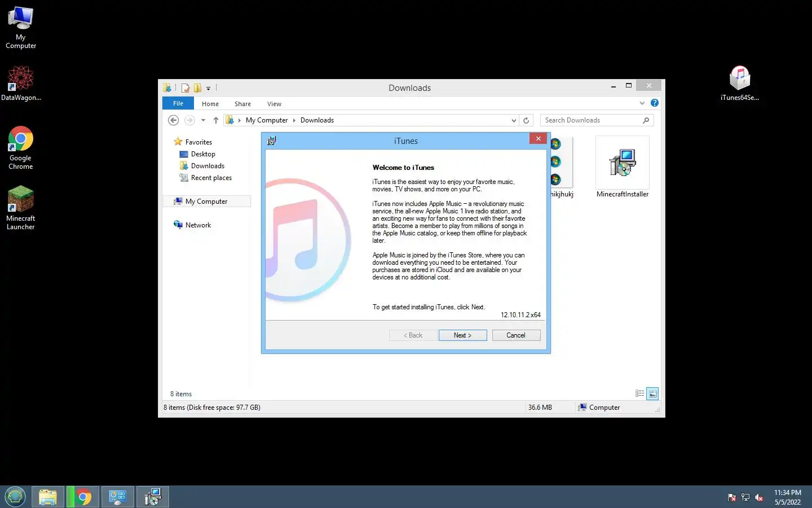
Task: Open My Computer desktop icon
Action: click(21, 28)
